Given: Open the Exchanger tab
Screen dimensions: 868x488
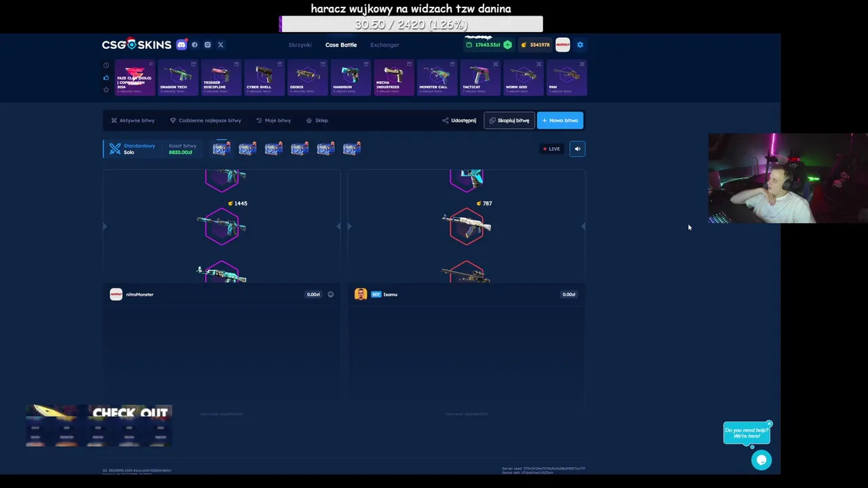Looking at the screenshot, I should point(384,45).
